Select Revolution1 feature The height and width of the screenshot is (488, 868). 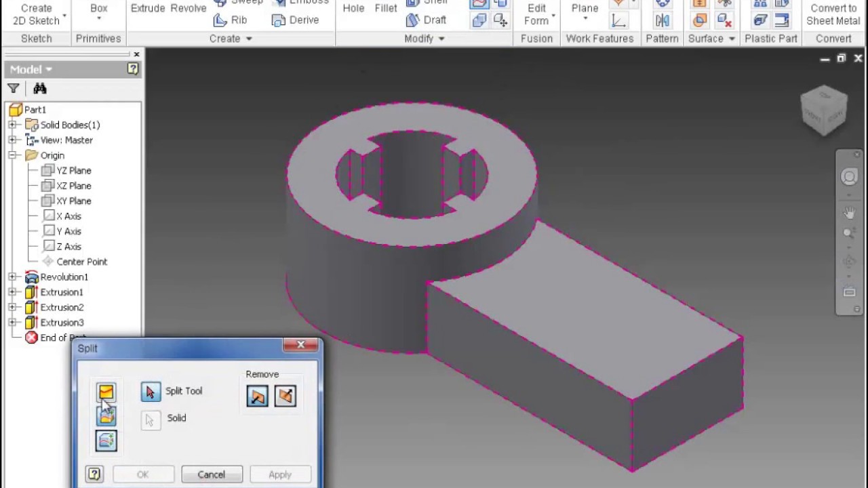[x=56, y=277]
